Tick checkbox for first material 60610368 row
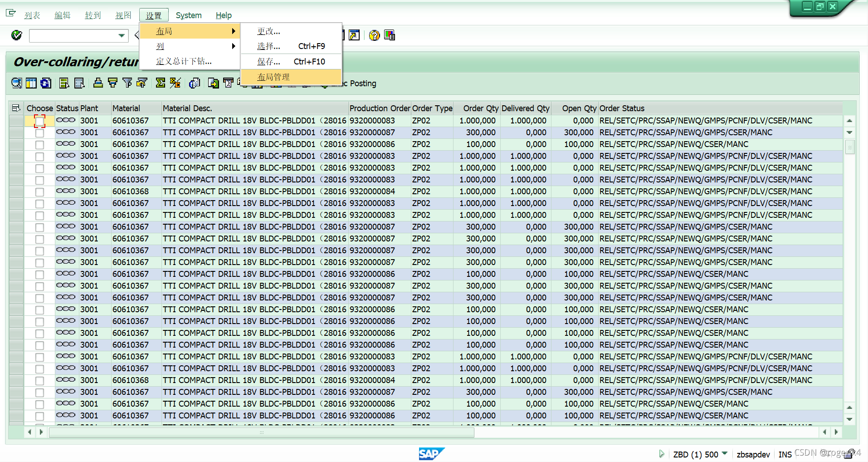The width and height of the screenshot is (868, 462). point(40,192)
